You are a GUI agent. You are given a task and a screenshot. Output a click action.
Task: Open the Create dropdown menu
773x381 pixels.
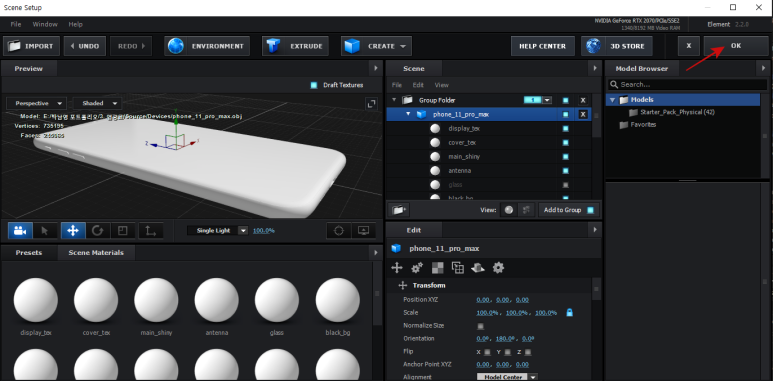tap(376, 46)
